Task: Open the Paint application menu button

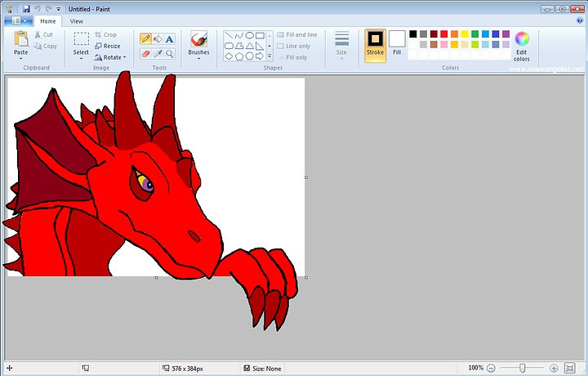Action: 18,21
